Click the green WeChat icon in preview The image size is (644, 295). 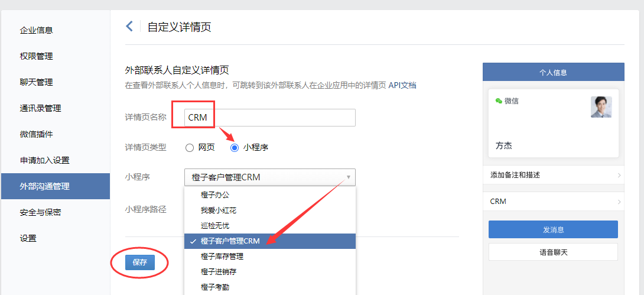(499, 101)
